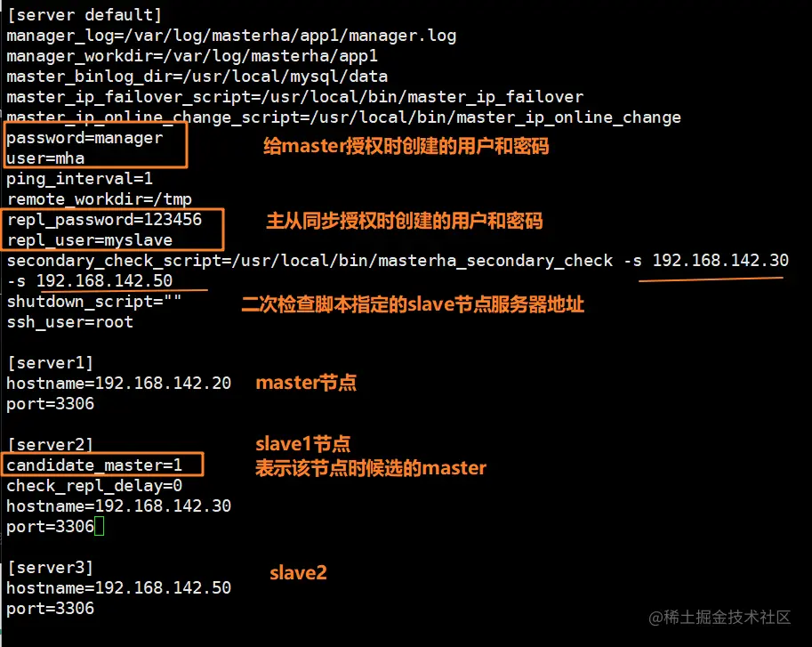Click the underlined 192.168.142.50 address
Screen dimensions: 812x647
(x=104, y=281)
